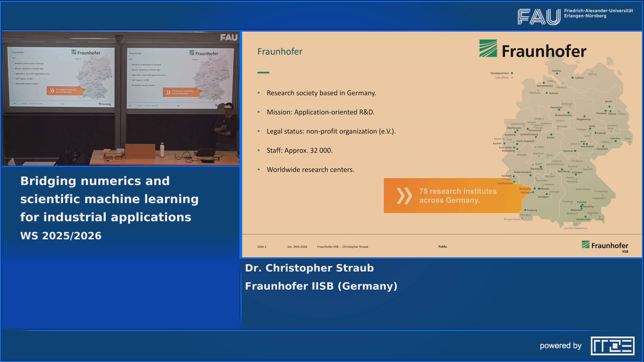Select the Fraunhofer IISB logo in slide footer
644x362 pixels.
coord(605,245)
